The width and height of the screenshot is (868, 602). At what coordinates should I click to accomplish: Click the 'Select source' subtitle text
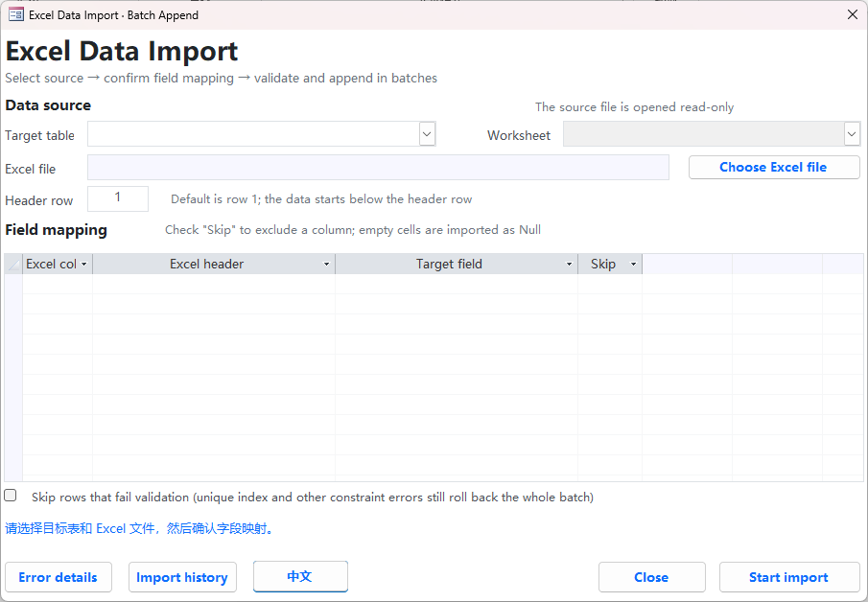(x=221, y=78)
